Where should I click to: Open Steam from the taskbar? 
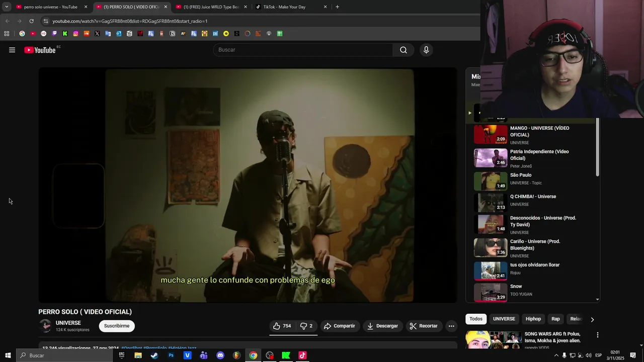154,355
